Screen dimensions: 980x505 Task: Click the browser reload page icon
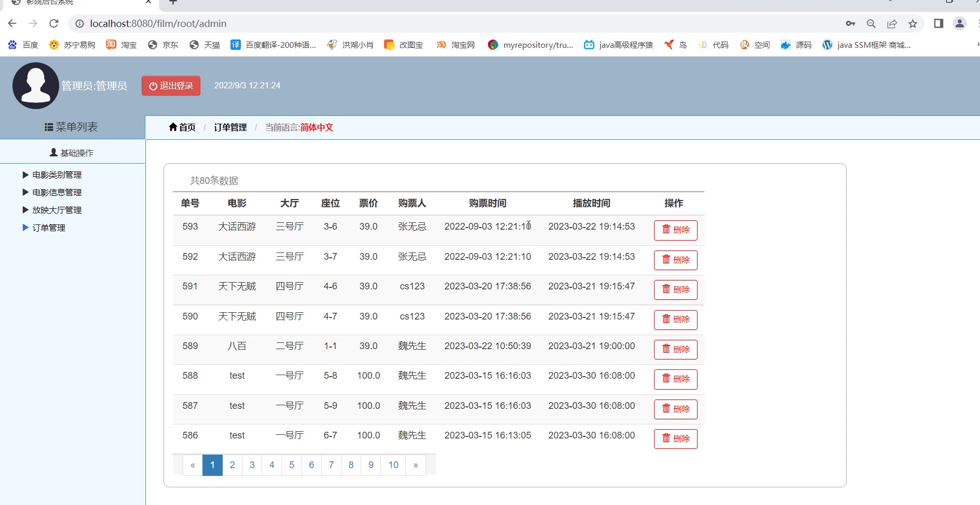pyautogui.click(x=54, y=23)
